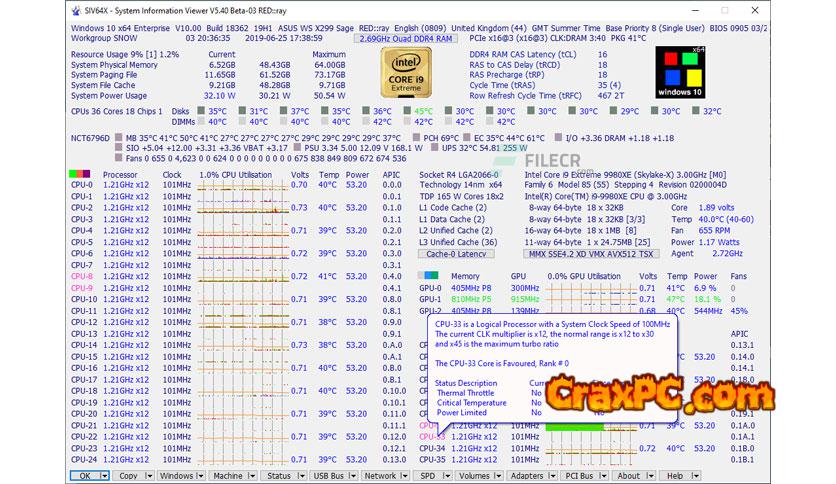Click the CPU color legend above CPU-0
The width and height of the screenshot is (836, 484).
[79, 174]
